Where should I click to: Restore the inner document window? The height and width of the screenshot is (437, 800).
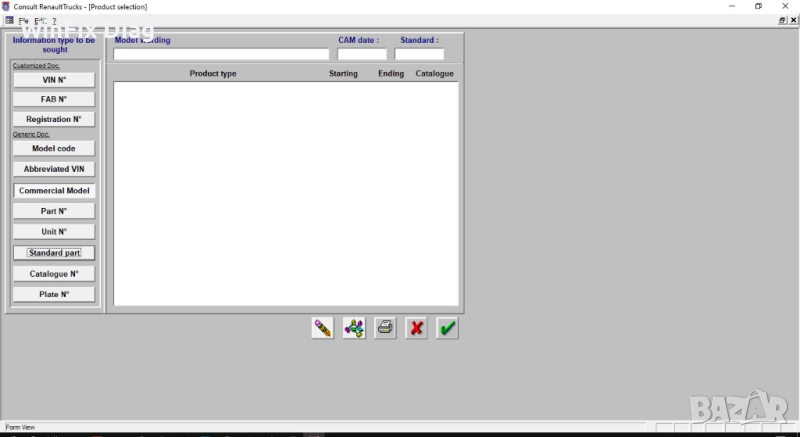coord(782,20)
